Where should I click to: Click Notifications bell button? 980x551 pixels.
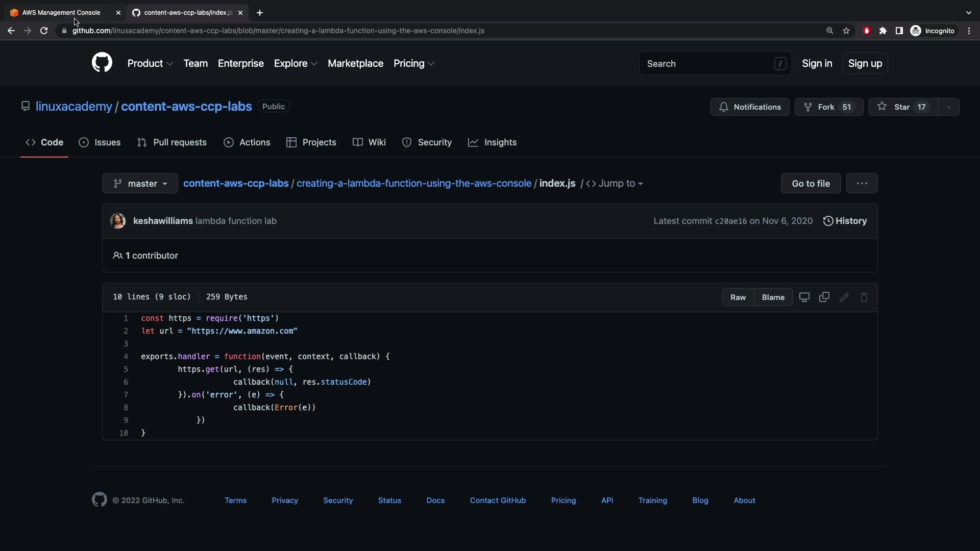pos(750,107)
